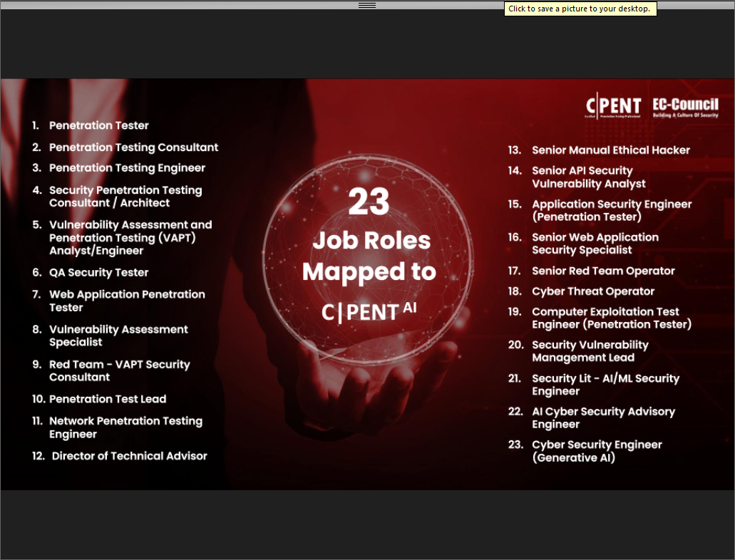The image size is (735, 560).
Task: Click the 'QA Security Tester' line
Action: [99, 273]
